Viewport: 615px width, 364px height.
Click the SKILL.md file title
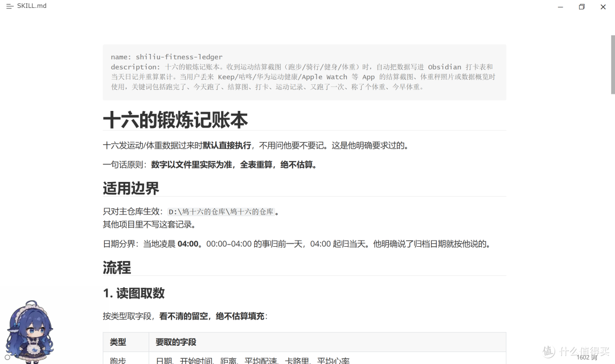click(32, 6)
